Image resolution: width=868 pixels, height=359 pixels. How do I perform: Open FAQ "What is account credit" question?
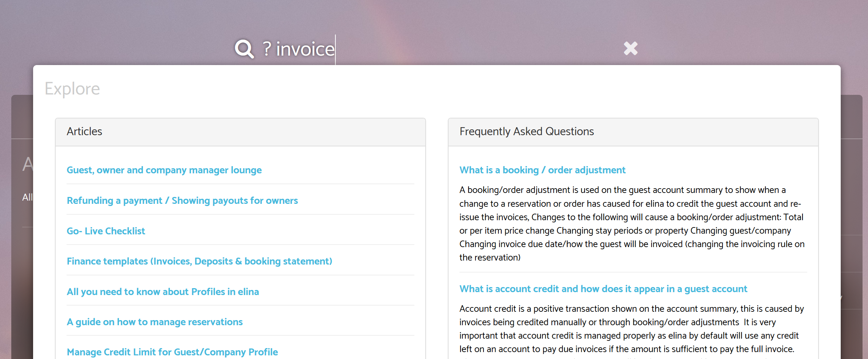[x=603, y=289]
